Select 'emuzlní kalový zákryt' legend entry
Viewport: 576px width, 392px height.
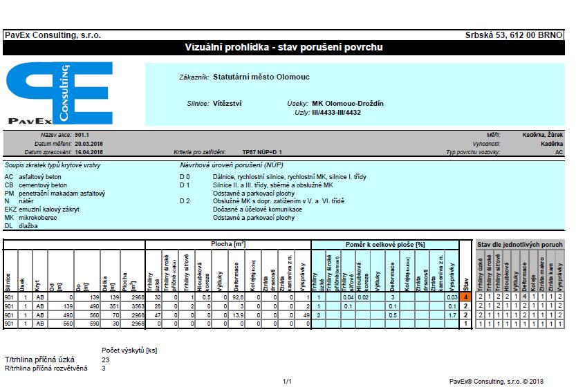point(49,209)
